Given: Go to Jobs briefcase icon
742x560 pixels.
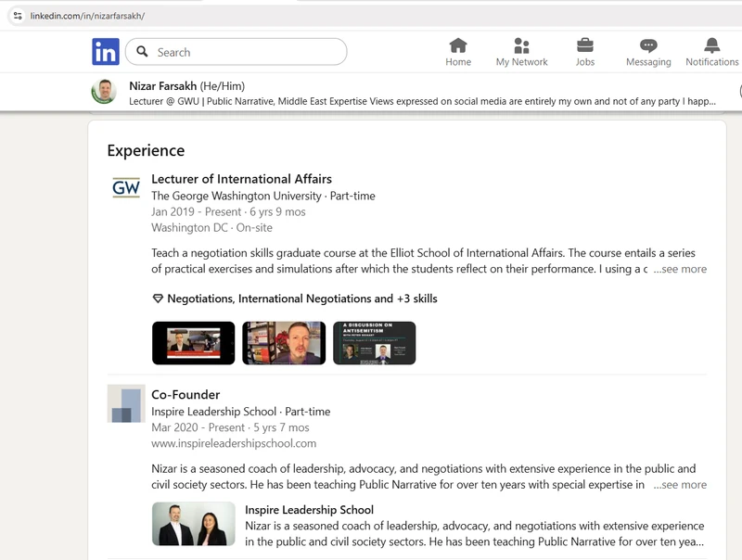Looking at the screenshot, I should pos(584,46).
